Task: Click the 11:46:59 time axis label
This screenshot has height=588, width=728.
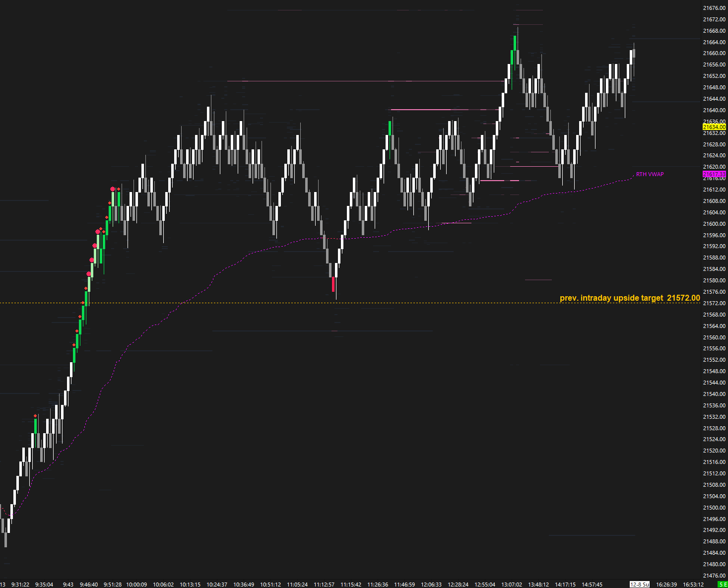Action: [x=404, y=585]
